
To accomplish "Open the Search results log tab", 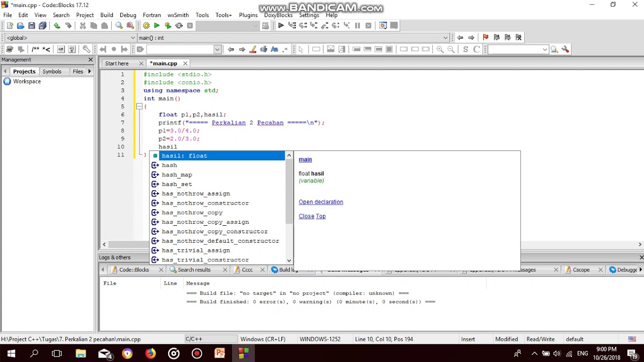I will (x=194, y=269).
